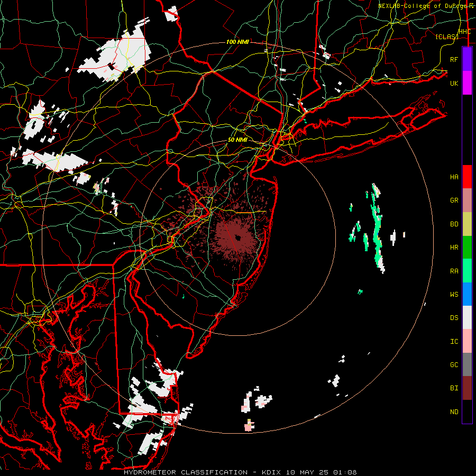Click the 'HYDROMETEOR CLASSIFICATION' title at bottom
The width and height of the screenshot is (476, 476).
tap(186, 472)
